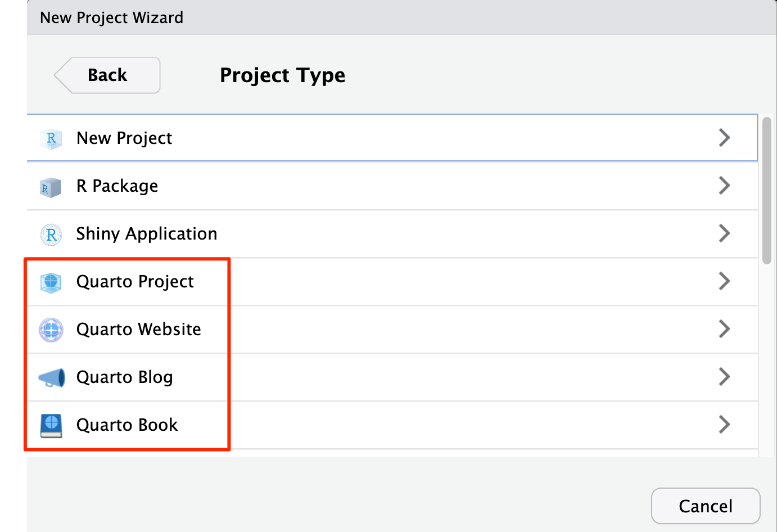Click the Quarto Project icon

tap(51, 282)
